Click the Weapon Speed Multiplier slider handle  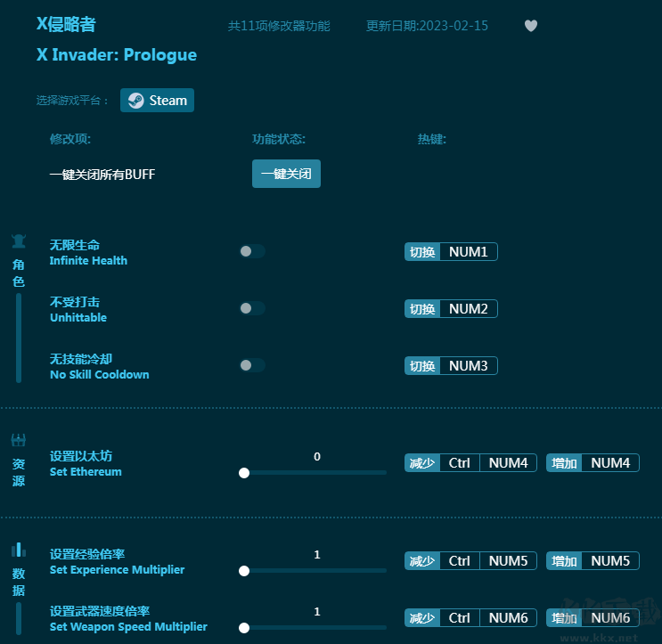coord(244,628)
